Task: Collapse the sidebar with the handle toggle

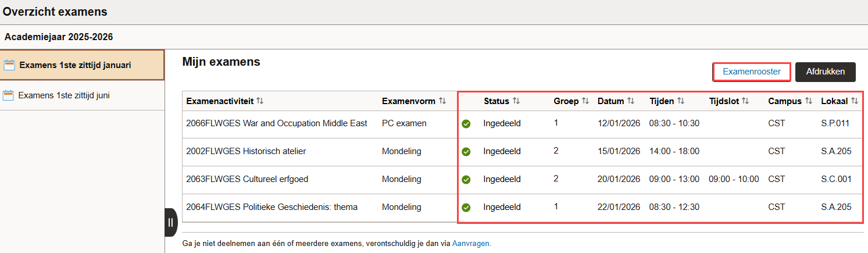Action: tap(171, 222)
